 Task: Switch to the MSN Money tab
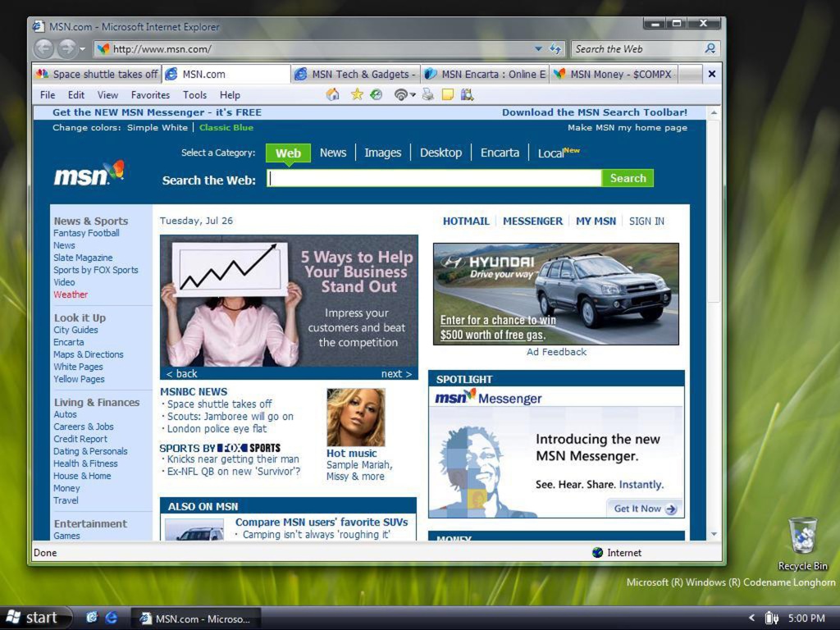click(614, 74)
